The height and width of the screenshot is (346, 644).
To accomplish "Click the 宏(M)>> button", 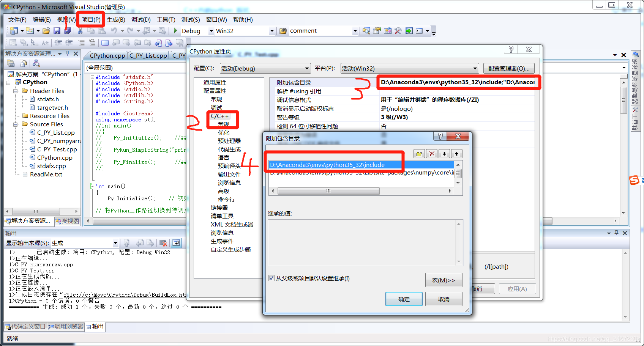I will click(444, 280).
